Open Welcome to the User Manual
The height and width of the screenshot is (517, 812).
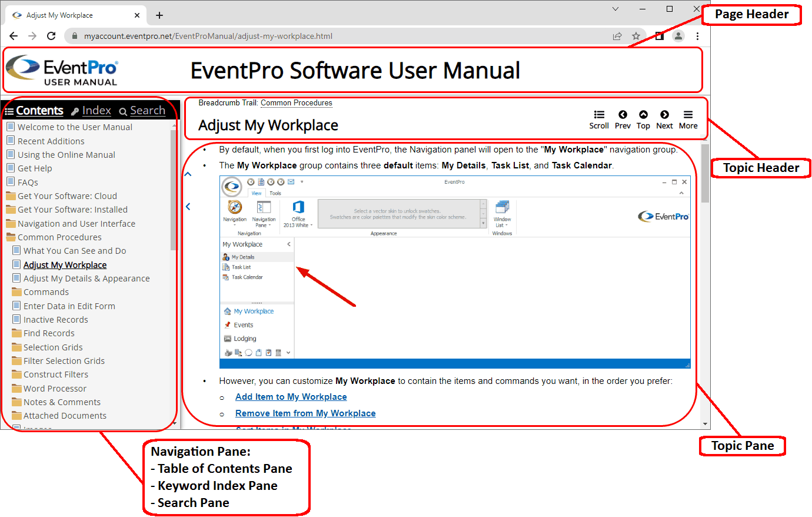click(x=69, y=127)
